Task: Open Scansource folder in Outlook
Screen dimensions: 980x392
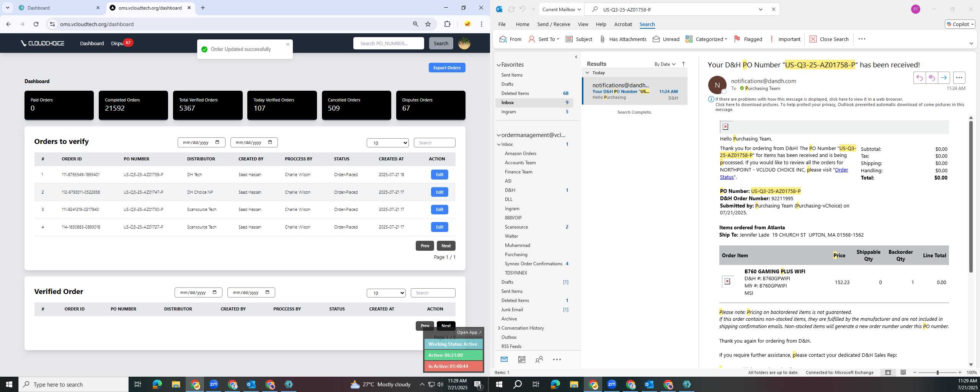Action: tap(516, 227)
